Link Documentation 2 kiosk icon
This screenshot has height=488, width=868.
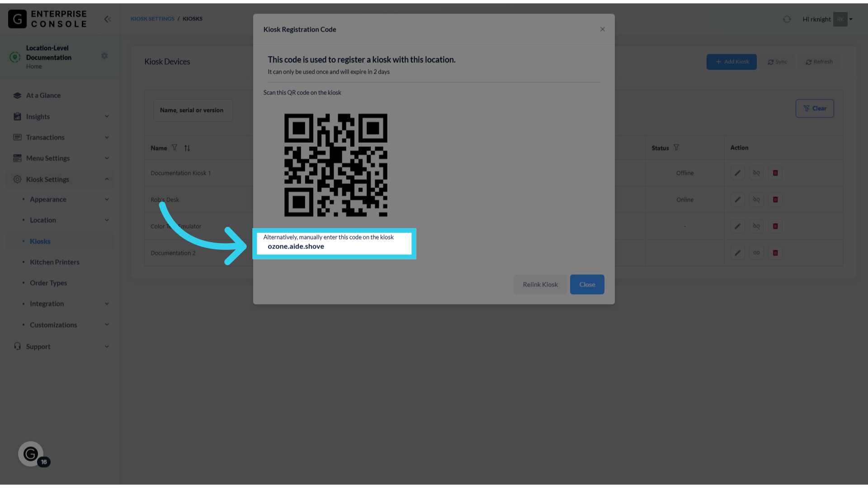point(756,253)
